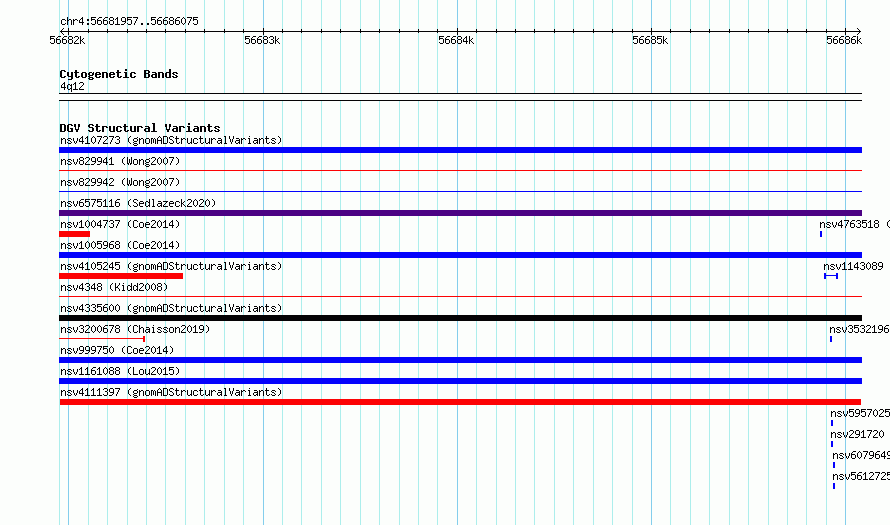Click the 56683k ruler tick

click(x=262, y=40)
